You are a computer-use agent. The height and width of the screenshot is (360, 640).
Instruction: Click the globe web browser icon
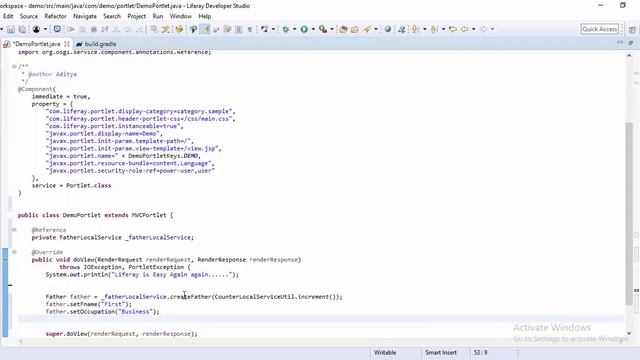tap(388, 29)
